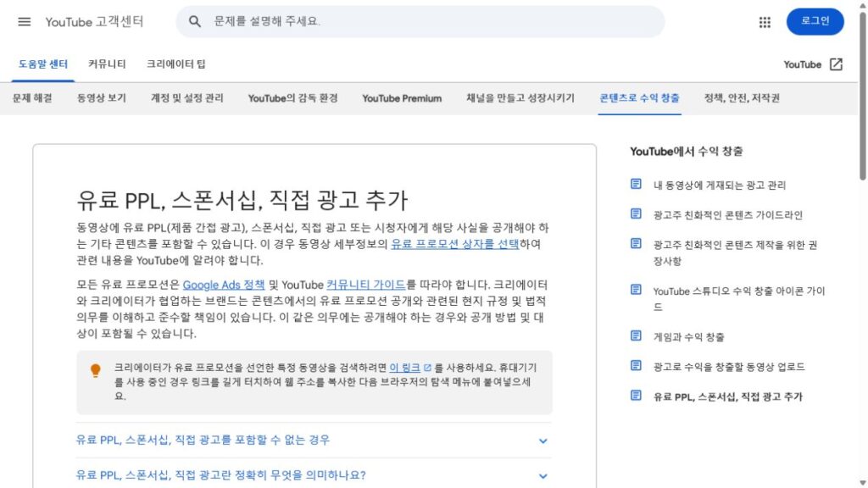The width and height of the screenshot is (868, 488).
Task: Switch to 도움말 센터 tab
Action: pyautogui.click(x=43, y=64)
